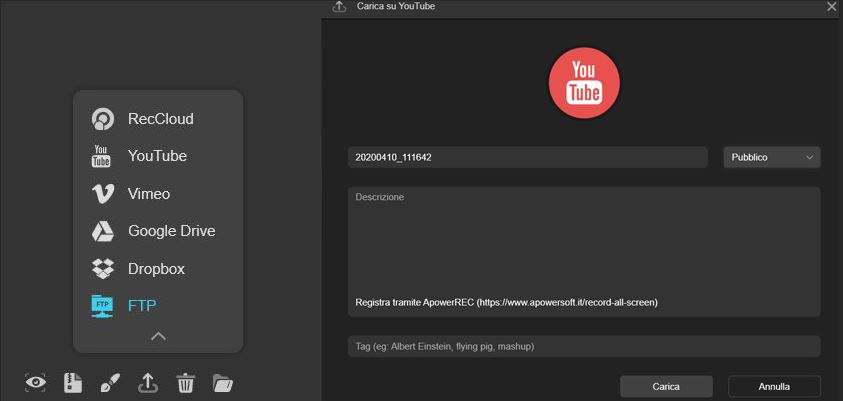
Task: Open the Pubblico privacy dropdown
Action: [771, 157]
